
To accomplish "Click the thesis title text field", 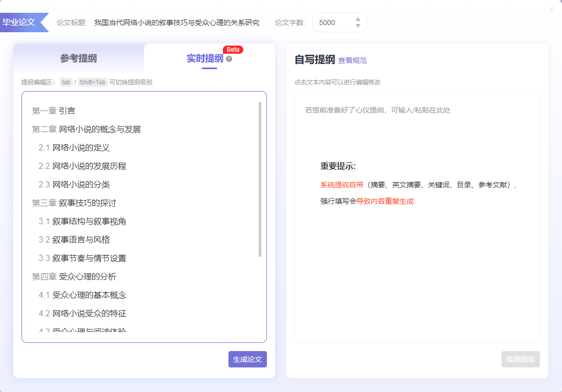I will tap(177, 23).
